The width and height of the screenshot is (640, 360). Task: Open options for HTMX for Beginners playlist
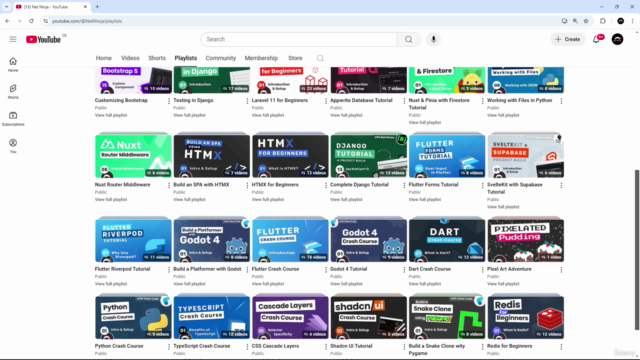(x=326, y=185)
